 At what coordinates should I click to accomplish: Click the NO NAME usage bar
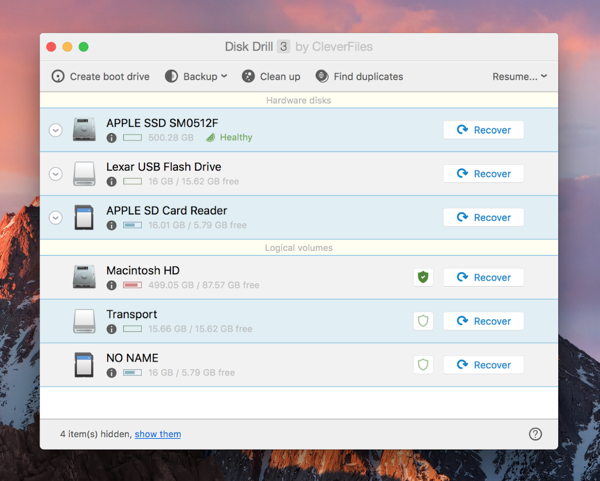132,373
